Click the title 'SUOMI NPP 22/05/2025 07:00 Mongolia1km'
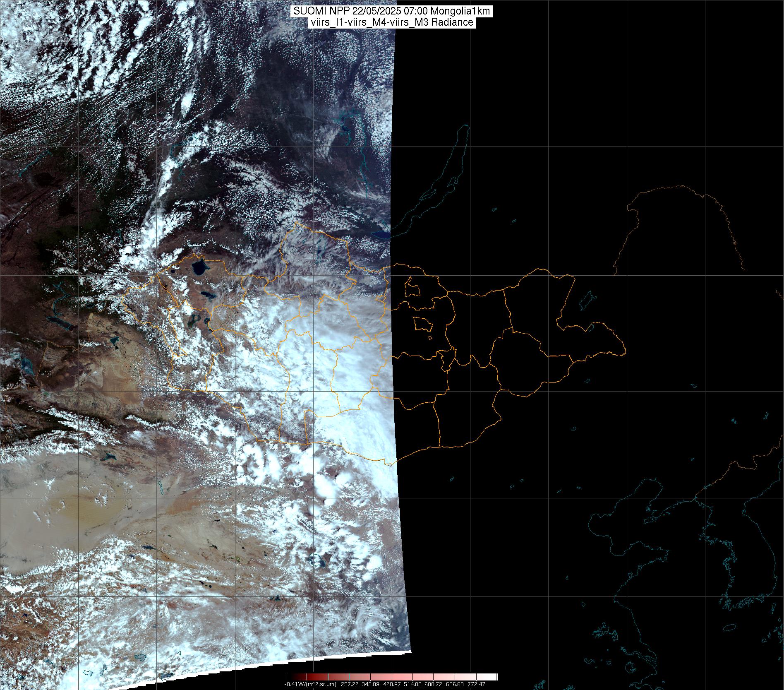 [x=392, y=11]
